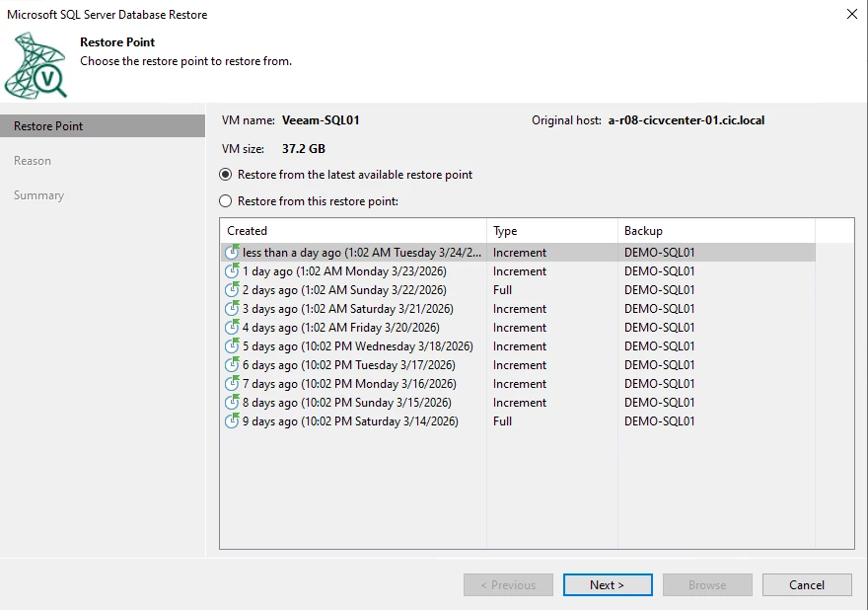The width and height of the screenshot is (868, 610).
Task: Click restore point icon for 2 days ago
Action: click(232, 290)
